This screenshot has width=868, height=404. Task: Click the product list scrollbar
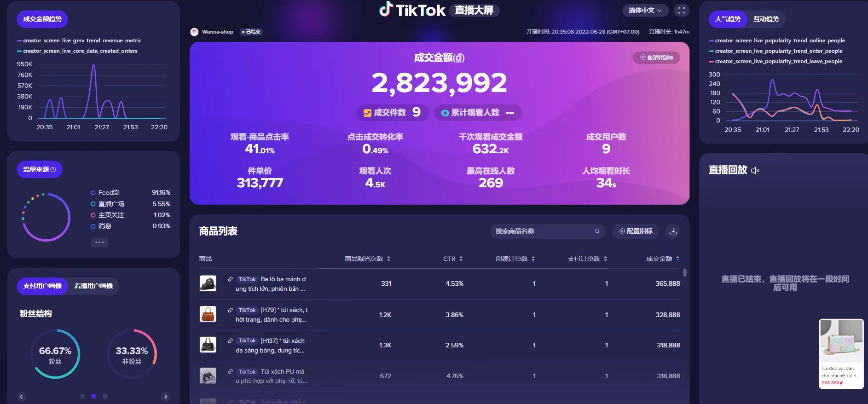tap(685, 272)
